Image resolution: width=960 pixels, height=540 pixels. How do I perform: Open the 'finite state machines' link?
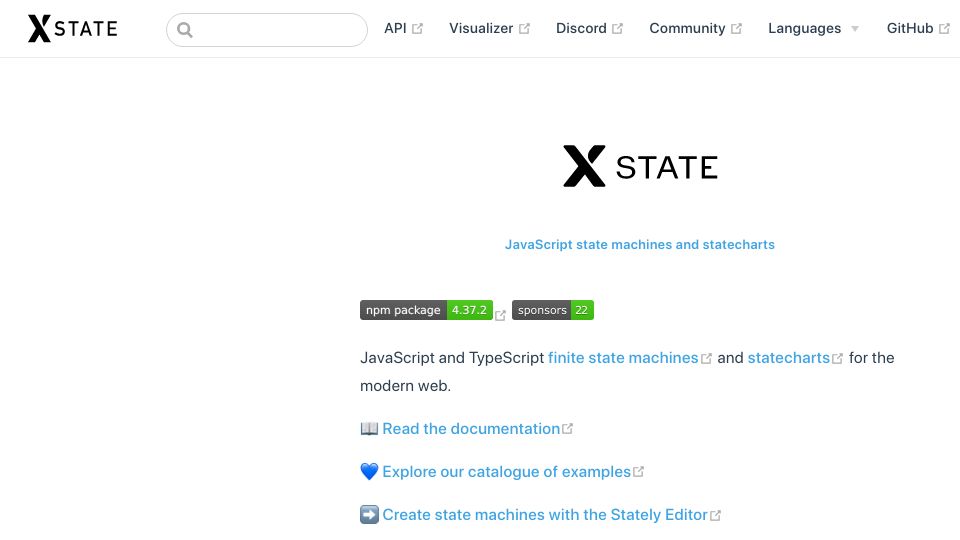(623, 358)
